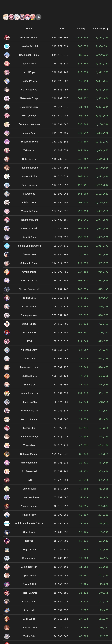
Task: Open the Ninomae Ina'nis row name
Action: 29,411
